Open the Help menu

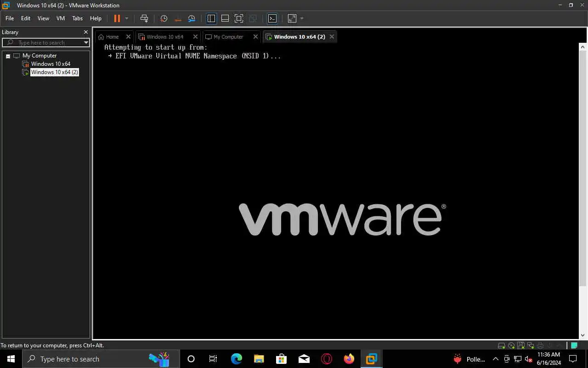96,18
